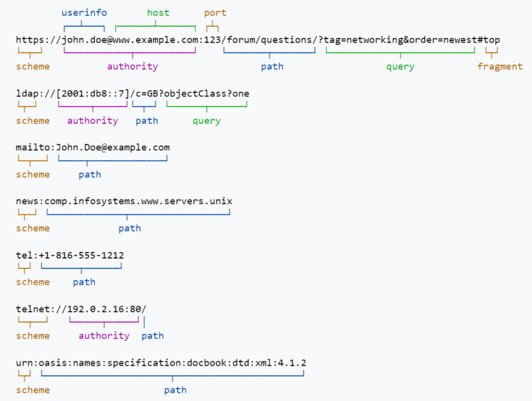Click the 'query' label under the https URL

(400, 66)
